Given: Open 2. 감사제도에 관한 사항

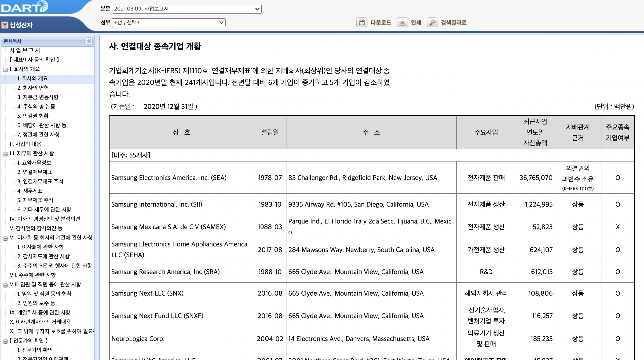Looking at the screenshot, I should pos(44,256).
